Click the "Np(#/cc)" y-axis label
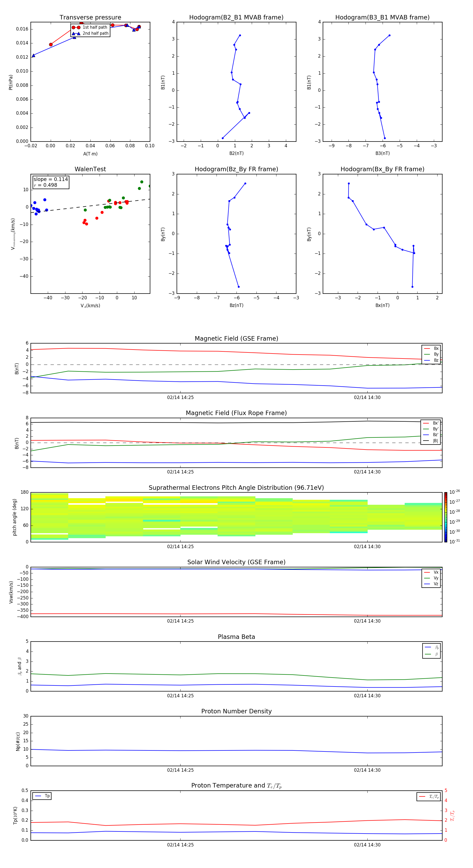473x868 pixels. coord(18,741)
